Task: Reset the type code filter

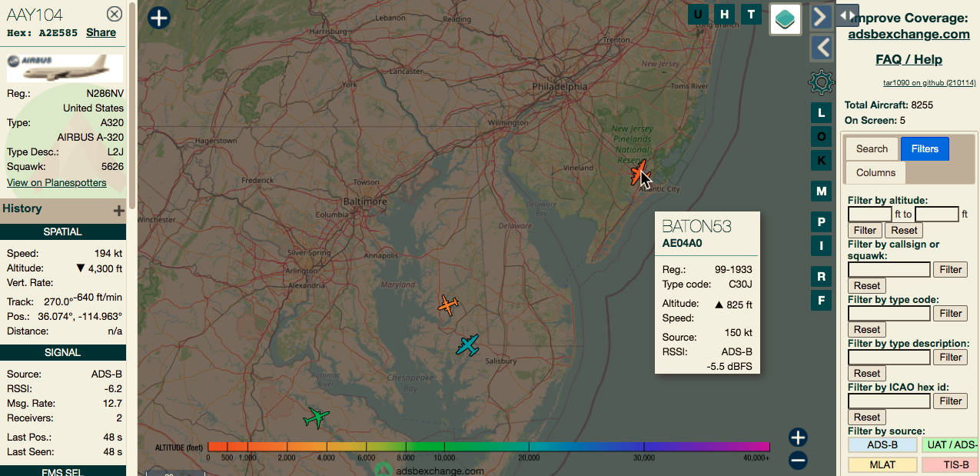Action: pyautogui.click(x=867, y=329)
